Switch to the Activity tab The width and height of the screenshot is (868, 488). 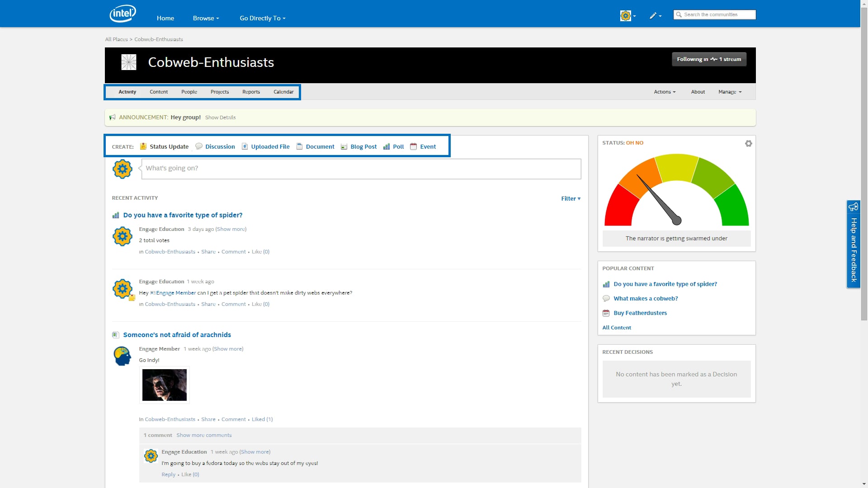[127, 92]
